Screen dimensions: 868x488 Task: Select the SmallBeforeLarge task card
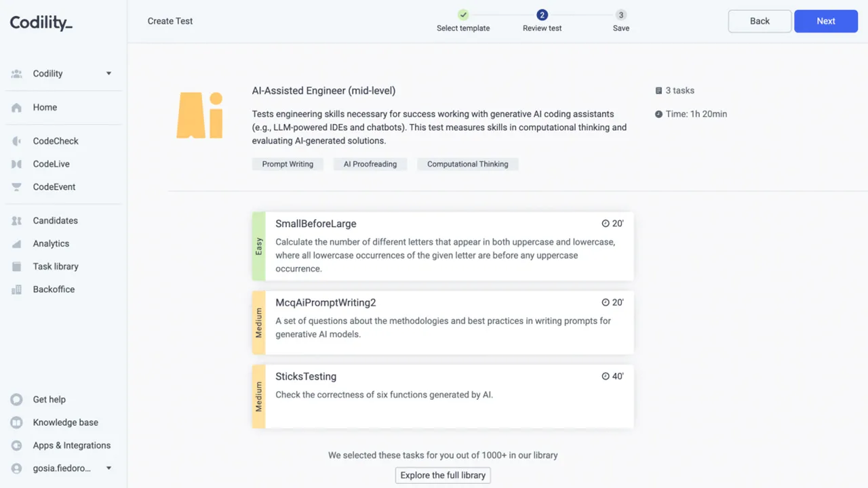[449, 246]
